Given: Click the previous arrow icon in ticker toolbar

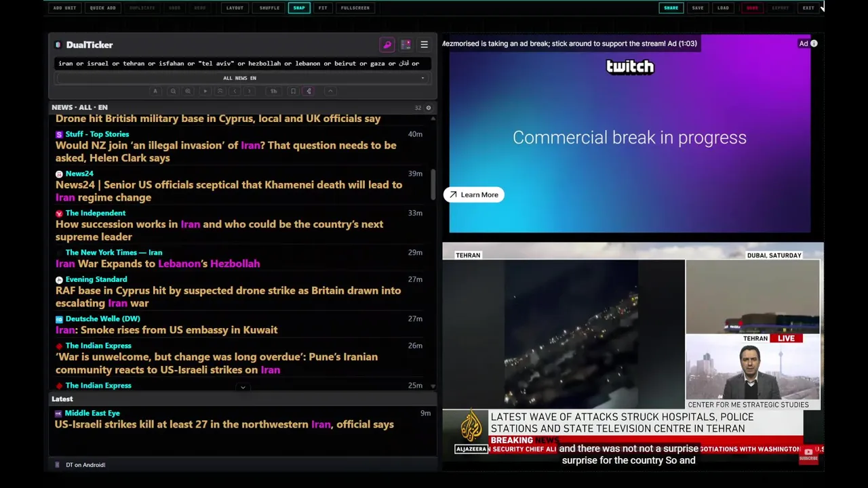Looking at the screenshot, I should tap(235, 91).
